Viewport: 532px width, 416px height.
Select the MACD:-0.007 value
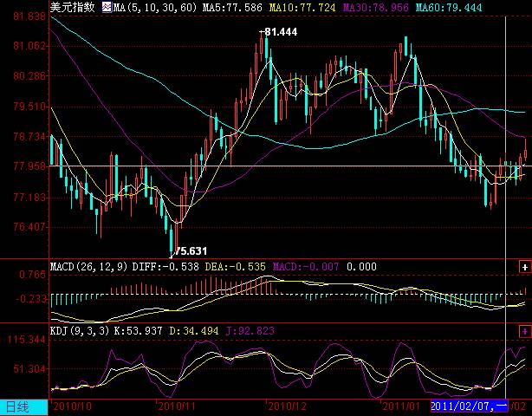tap(306, 267)
